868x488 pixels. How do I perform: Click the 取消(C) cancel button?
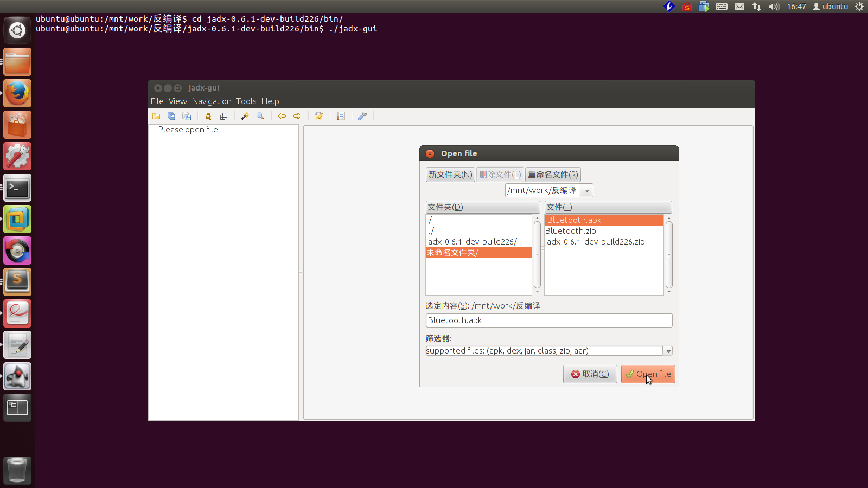(x=590, y=374)
